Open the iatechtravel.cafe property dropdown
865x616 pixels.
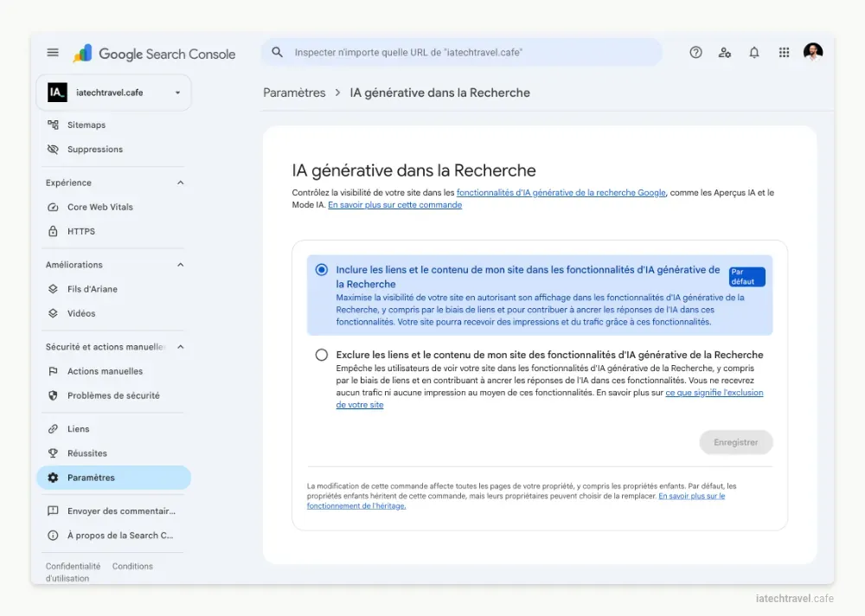pos(113,93)
